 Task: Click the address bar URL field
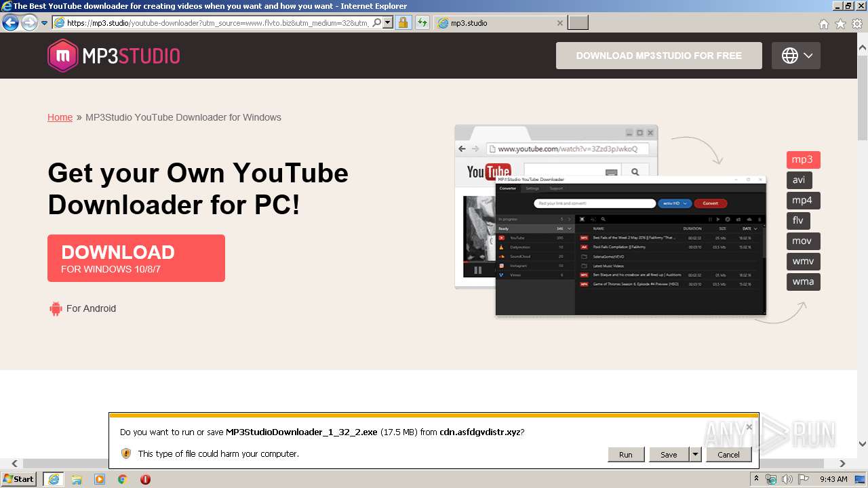[x=210, y=23]
